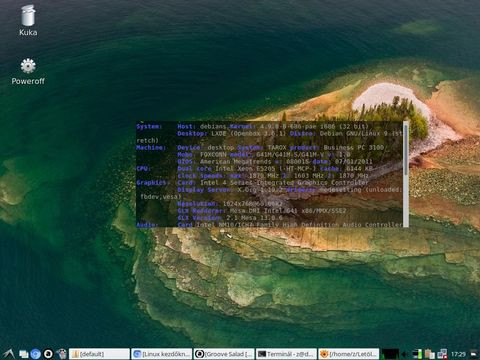
Task: Click the CPU usage monitor graph
Action: pos(390,354)
